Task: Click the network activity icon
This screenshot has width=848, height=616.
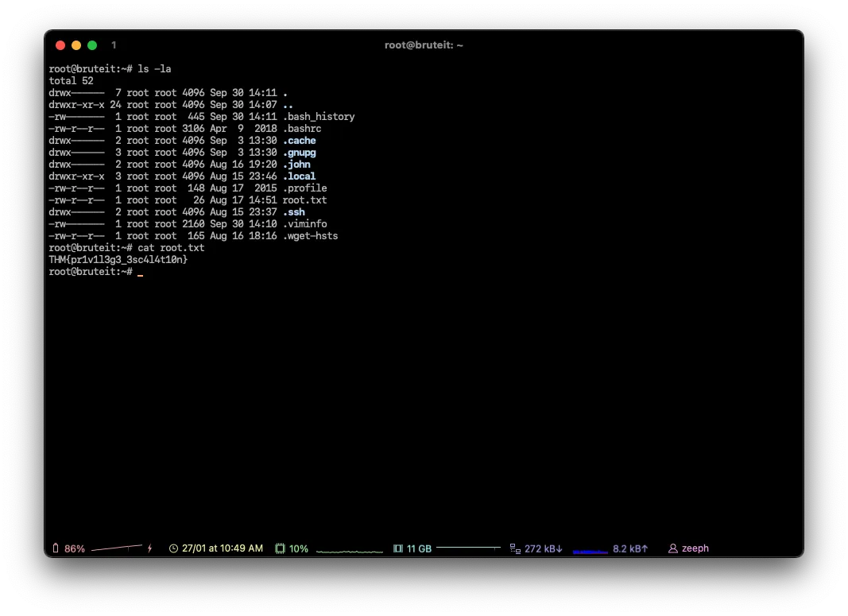Action: pos(514,548)
